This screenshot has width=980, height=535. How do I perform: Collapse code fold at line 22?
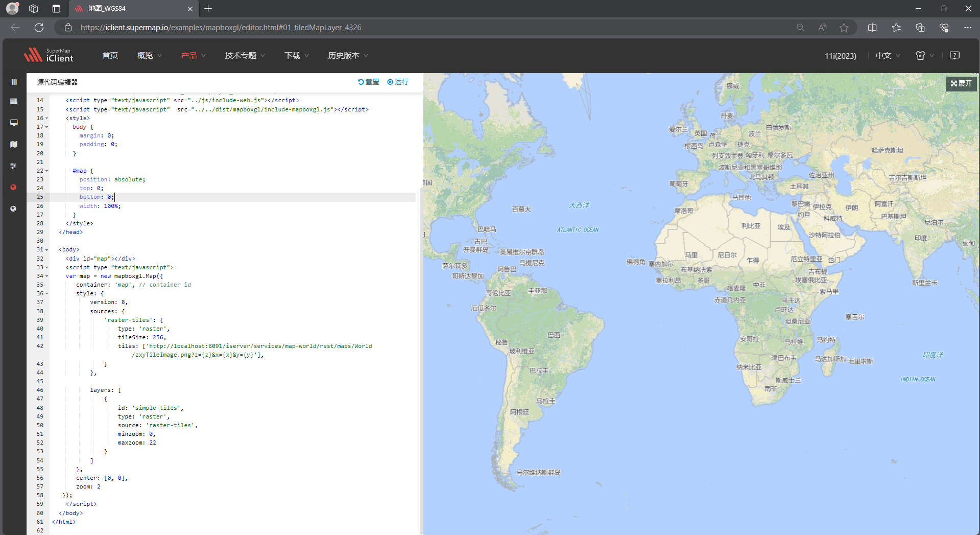(46, 171)
